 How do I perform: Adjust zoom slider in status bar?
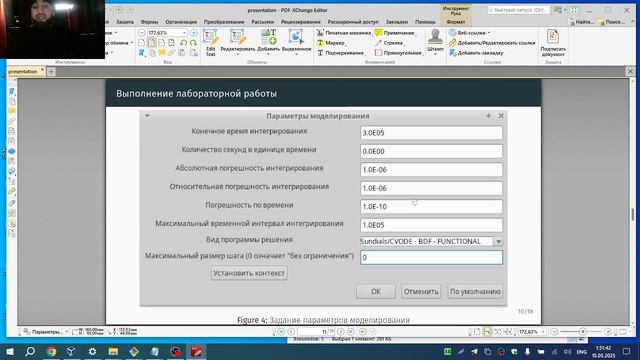[x=582, y=332]
